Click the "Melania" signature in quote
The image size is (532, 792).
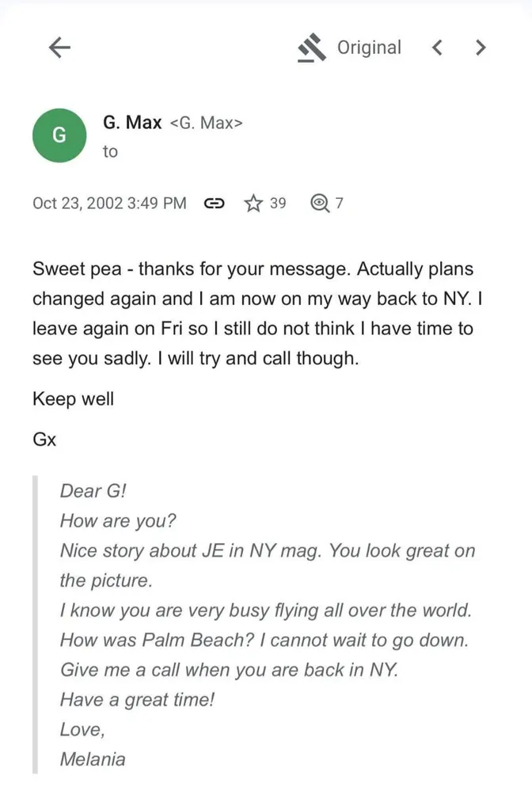(x=93, y=759)
